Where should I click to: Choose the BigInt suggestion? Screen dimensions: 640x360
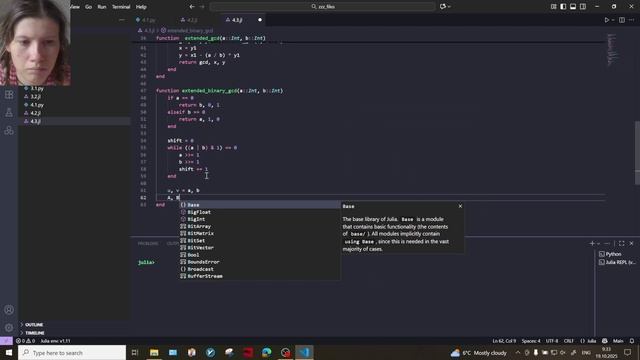[x=259, y=219]
